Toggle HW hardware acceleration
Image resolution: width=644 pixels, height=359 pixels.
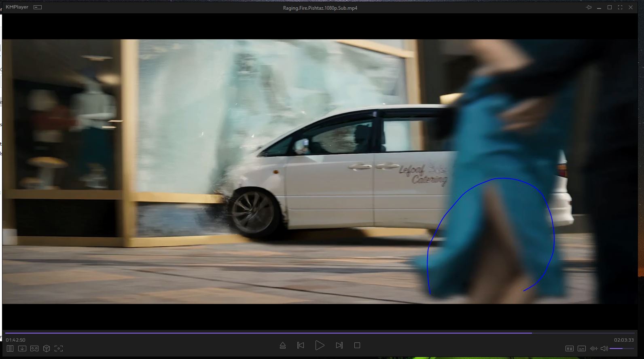click(x=569, y=348)
